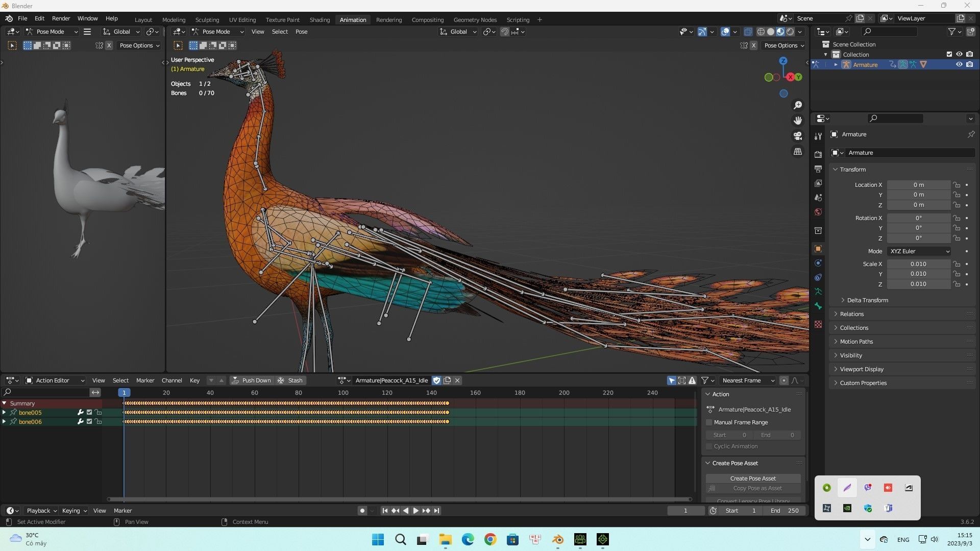Hide Armature in viewport via eye icon

959,65
